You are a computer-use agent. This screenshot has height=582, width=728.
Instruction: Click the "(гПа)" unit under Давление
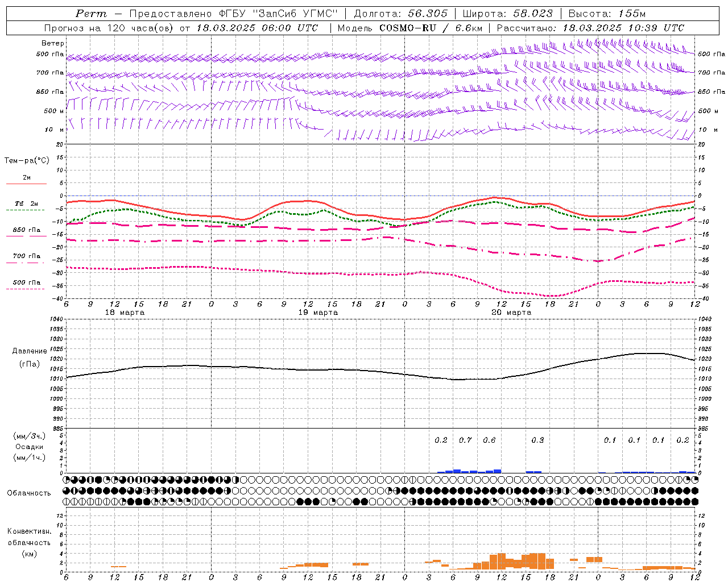point(30,364)
